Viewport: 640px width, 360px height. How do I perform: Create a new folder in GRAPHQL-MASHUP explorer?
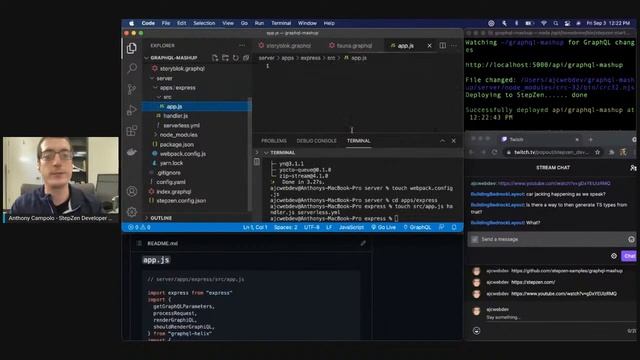(225, 58)
